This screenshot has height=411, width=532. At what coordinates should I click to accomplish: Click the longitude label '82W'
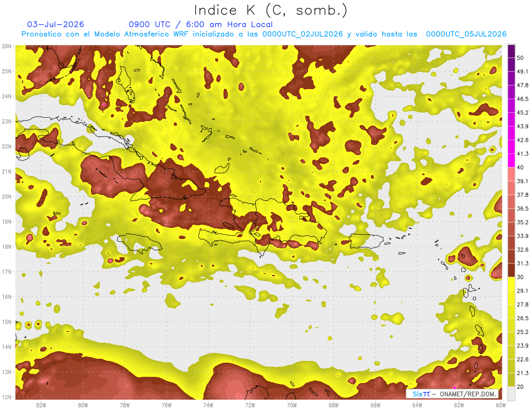41,405
